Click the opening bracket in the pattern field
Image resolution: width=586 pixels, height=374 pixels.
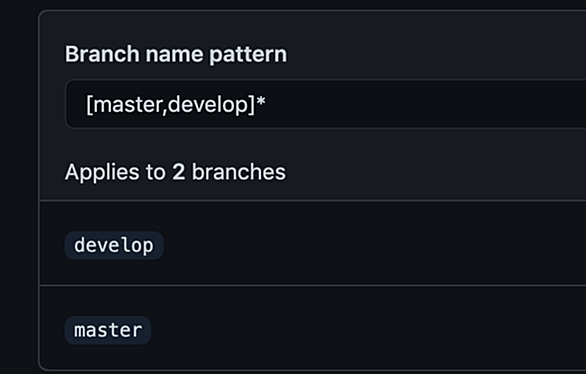(89, 105)
